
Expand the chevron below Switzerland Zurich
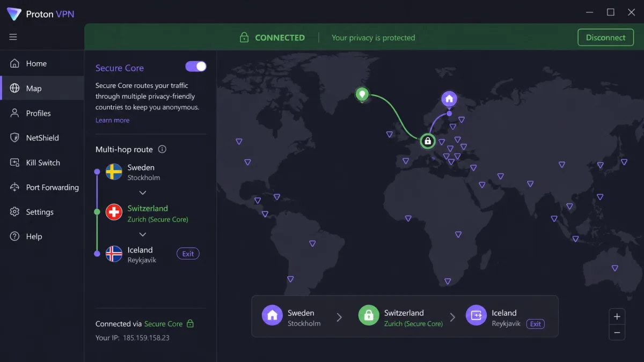pyautogui.click(x=143, y=234)
